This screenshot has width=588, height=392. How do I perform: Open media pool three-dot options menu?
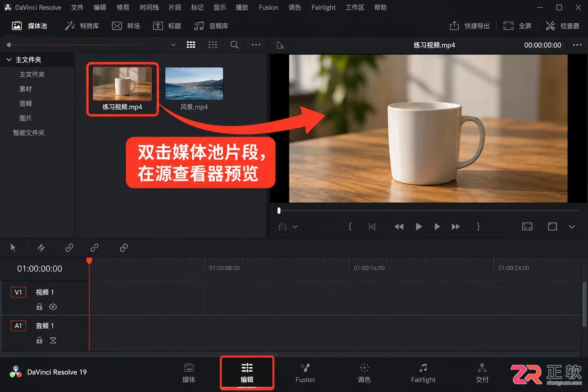coord(256,45)
